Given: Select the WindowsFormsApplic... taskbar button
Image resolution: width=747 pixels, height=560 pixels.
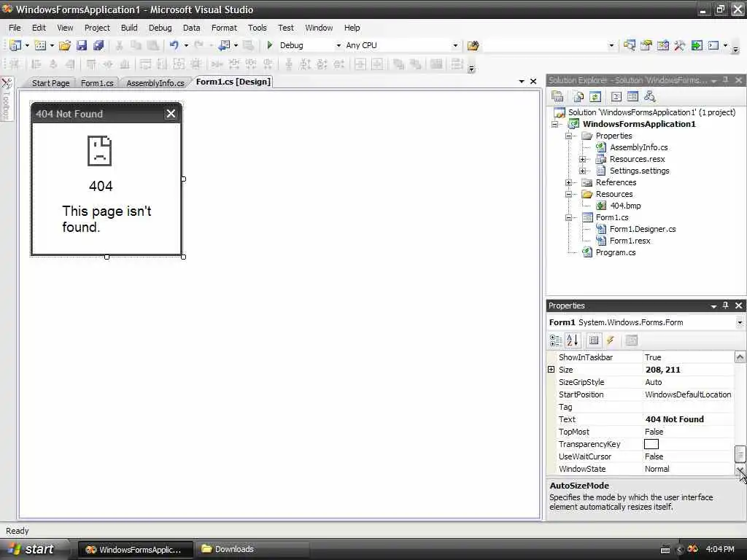Looking at the screenshot, I should (135, 549).
